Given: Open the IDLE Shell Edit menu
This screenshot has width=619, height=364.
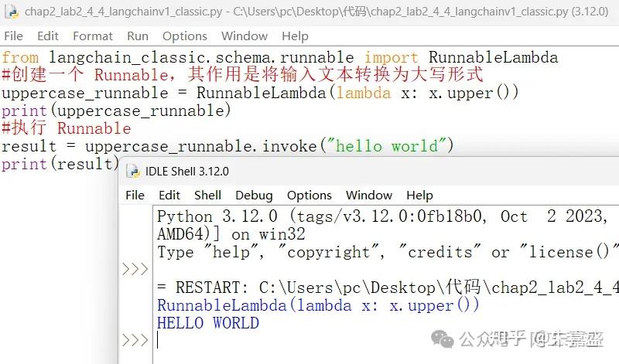Looking at the screenshot, I should coord(169,196).
